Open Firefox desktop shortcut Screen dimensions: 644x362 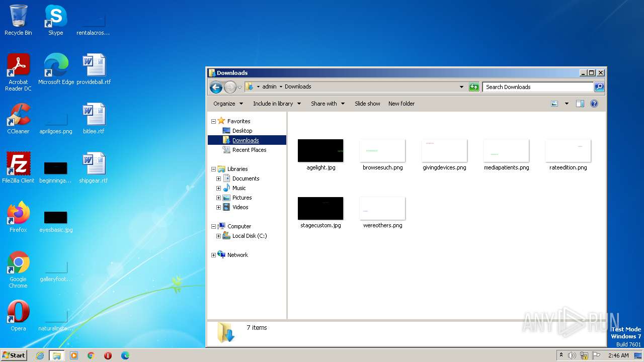tap(18, 217)
